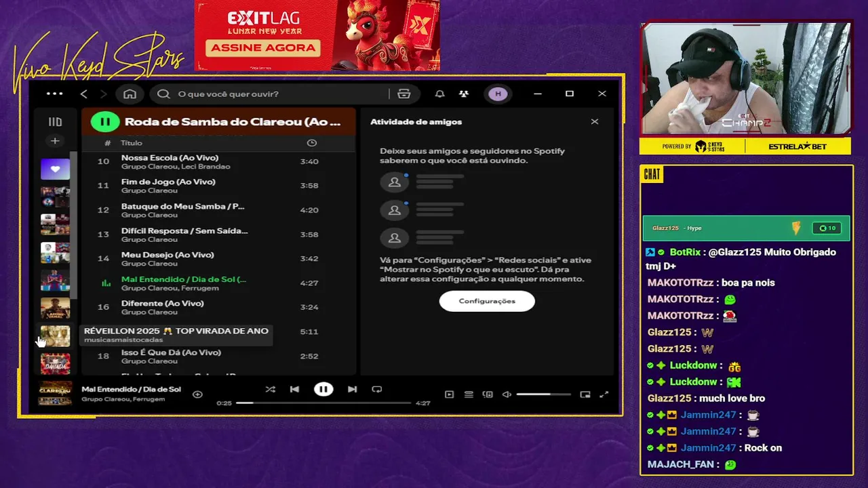Open the Spotify Home button
The image size is (868, 488).
[130, 94]
